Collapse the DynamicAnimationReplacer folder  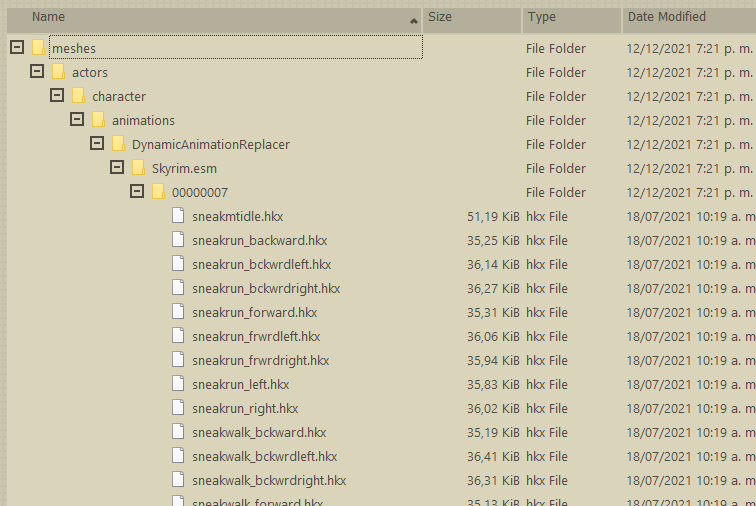click(x=97, y=143)
